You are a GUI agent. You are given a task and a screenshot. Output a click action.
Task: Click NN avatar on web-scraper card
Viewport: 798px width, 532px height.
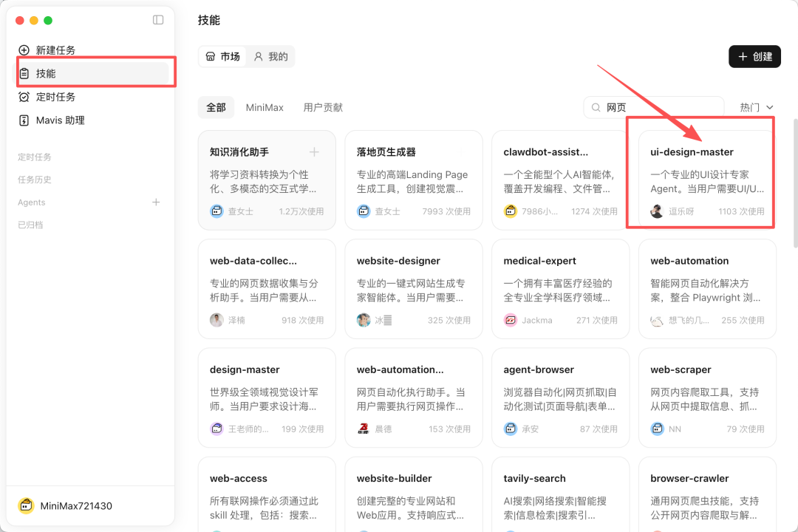click(x=657, y=429)
